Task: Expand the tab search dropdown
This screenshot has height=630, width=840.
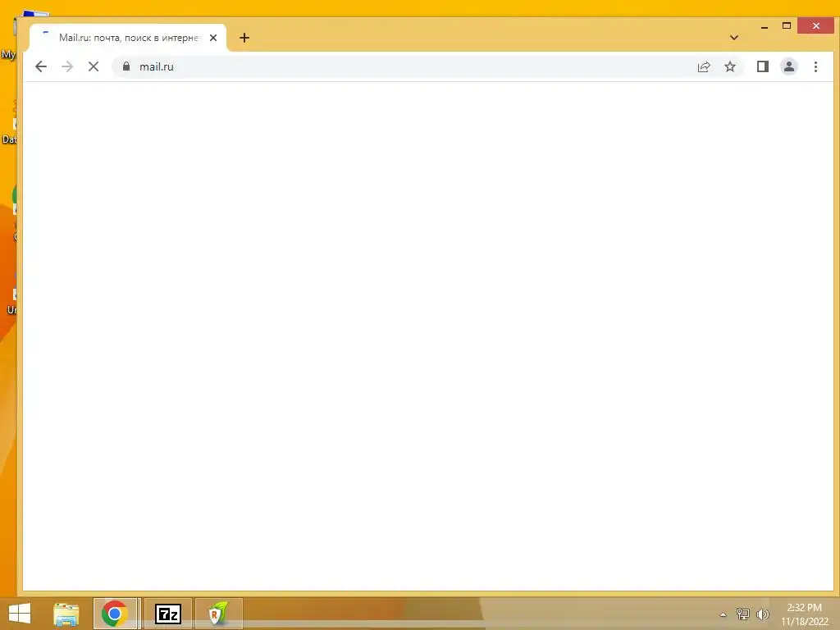Action: (734, 38)
